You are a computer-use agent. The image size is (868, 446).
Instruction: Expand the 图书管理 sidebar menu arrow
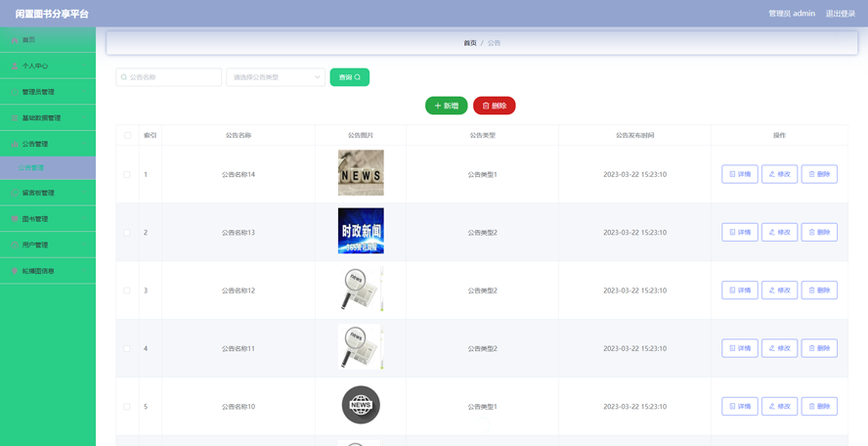84,219
